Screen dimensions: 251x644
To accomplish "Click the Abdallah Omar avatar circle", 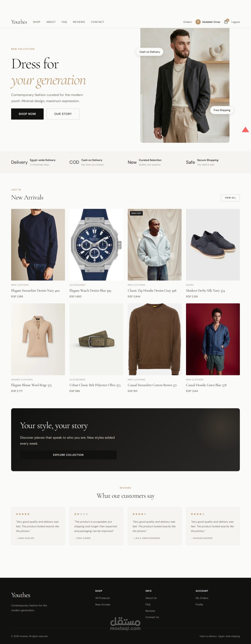I will (x=198, y=22).
